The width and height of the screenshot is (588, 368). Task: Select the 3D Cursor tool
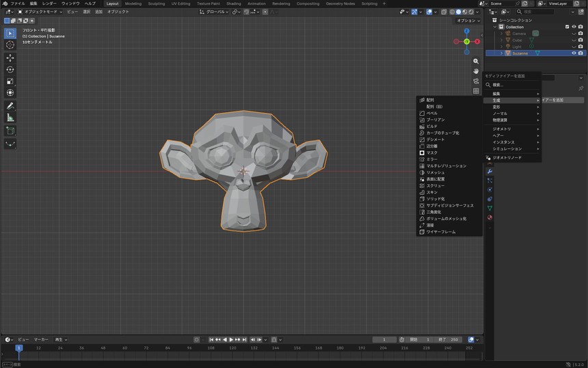10,44
